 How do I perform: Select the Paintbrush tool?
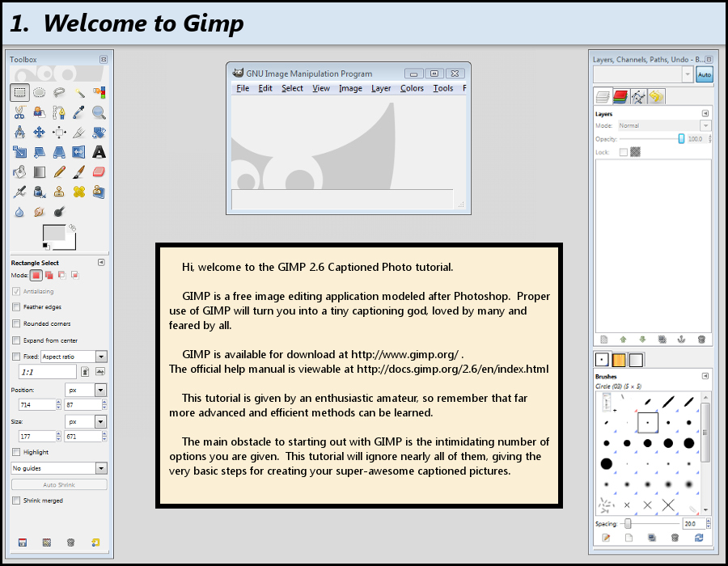point(77,172)
